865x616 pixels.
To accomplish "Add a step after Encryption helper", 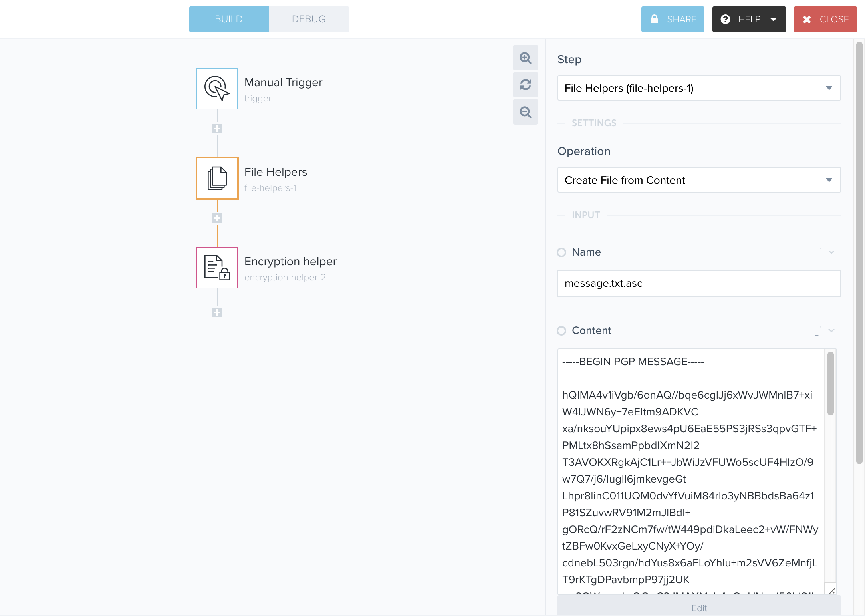I will pos(217,313).
